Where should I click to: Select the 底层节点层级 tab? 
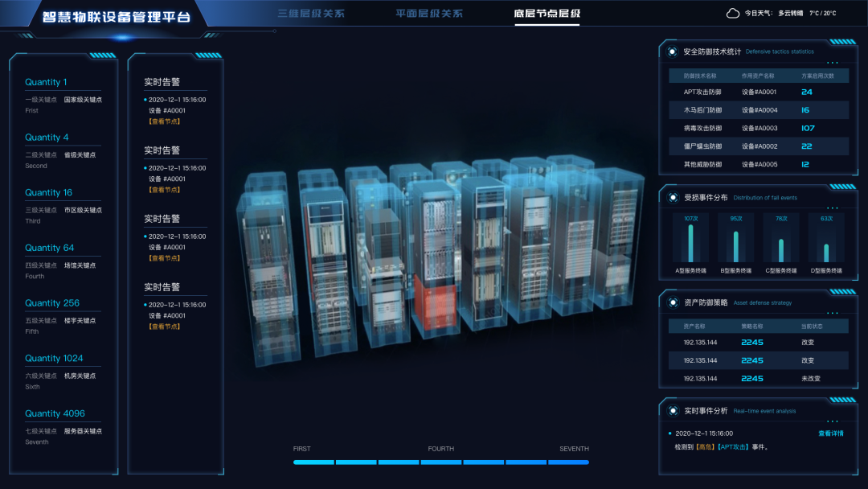tap(547, 14)
